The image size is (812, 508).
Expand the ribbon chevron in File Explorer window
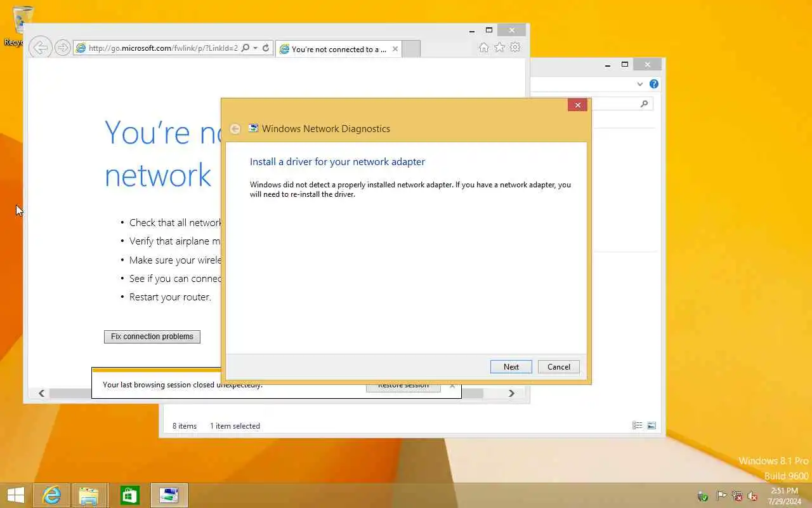[640, 84]
